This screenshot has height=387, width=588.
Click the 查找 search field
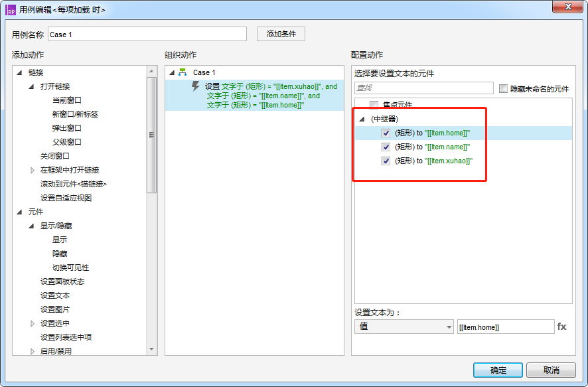[424, 88]
